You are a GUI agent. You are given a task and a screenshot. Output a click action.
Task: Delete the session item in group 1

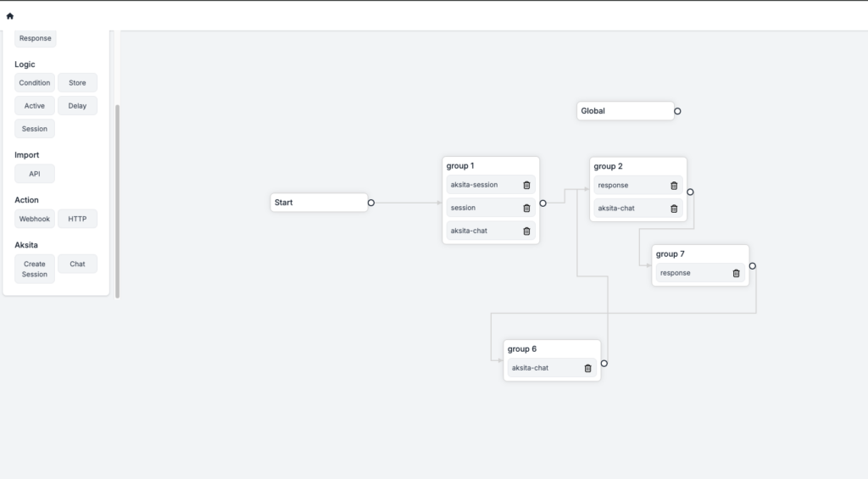526,208
